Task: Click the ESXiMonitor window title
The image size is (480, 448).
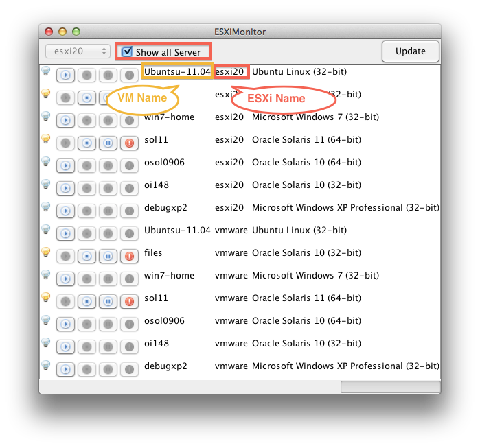Action: 240,32
